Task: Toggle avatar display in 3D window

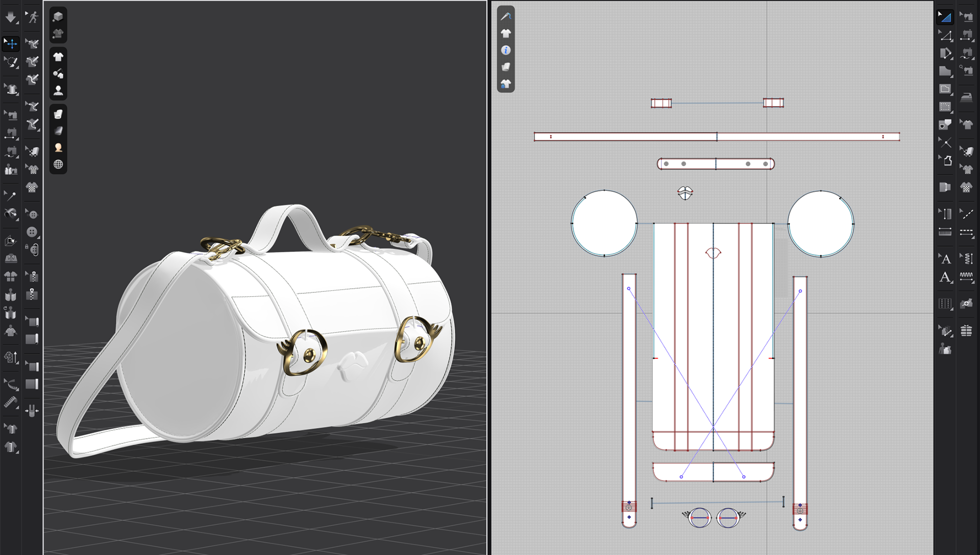Action: pyautogui.click(x=58, y=91)
